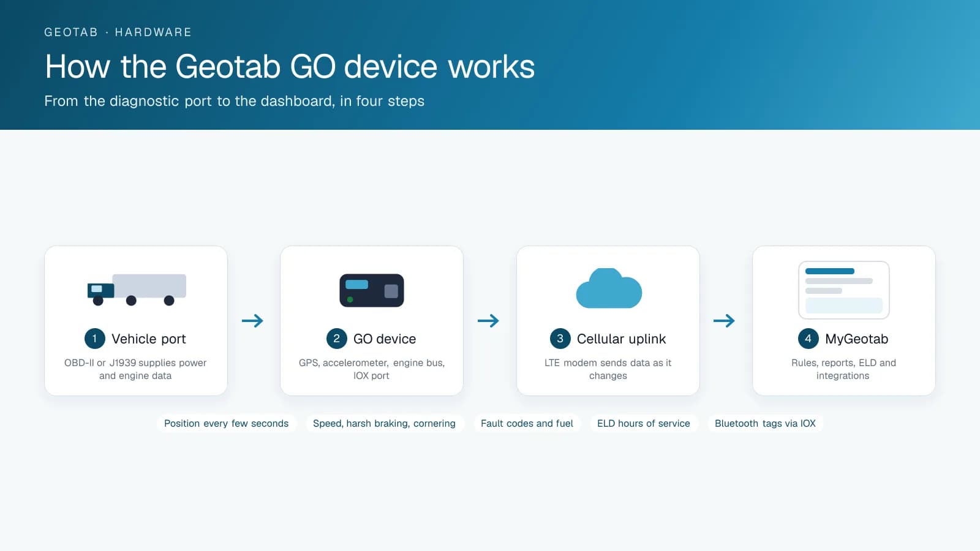The height and width of the screenshot is (551, 980).
Task: Click the step 2 number badge
Action: tap(336, 339)
